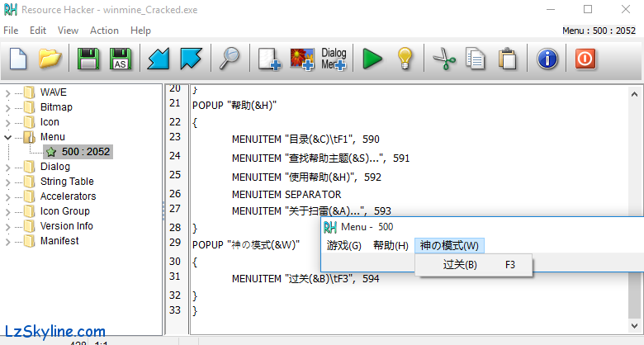Screen dimensions: 644x345
Task: Collapse the Menu tree node
Action: pos(8,137)
